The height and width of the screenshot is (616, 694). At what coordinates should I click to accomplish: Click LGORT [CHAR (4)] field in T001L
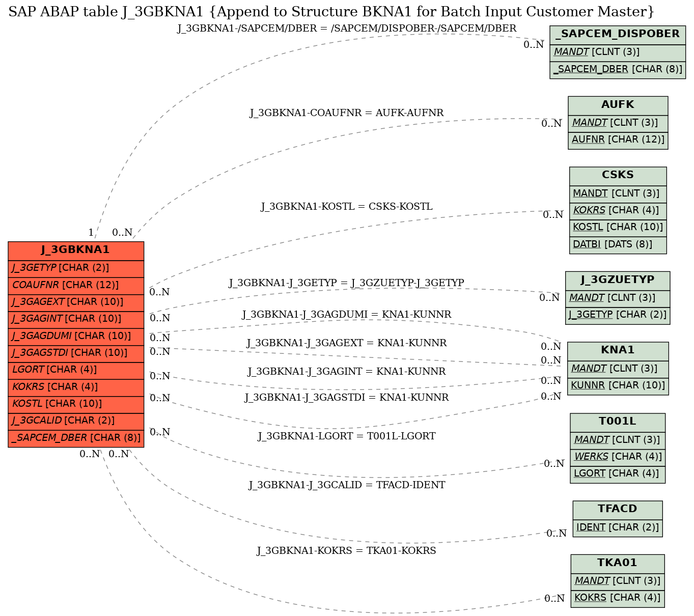click(x=618, y=474)
